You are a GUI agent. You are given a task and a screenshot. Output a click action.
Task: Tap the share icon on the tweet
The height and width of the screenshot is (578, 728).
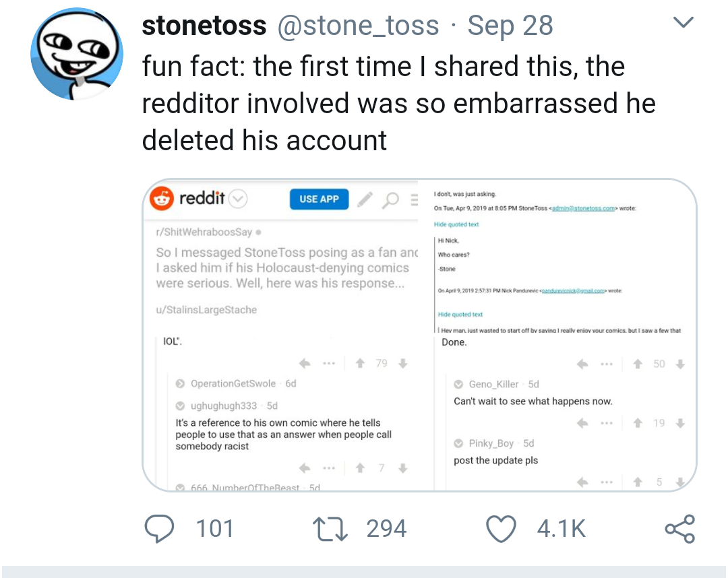click(679, 529)
